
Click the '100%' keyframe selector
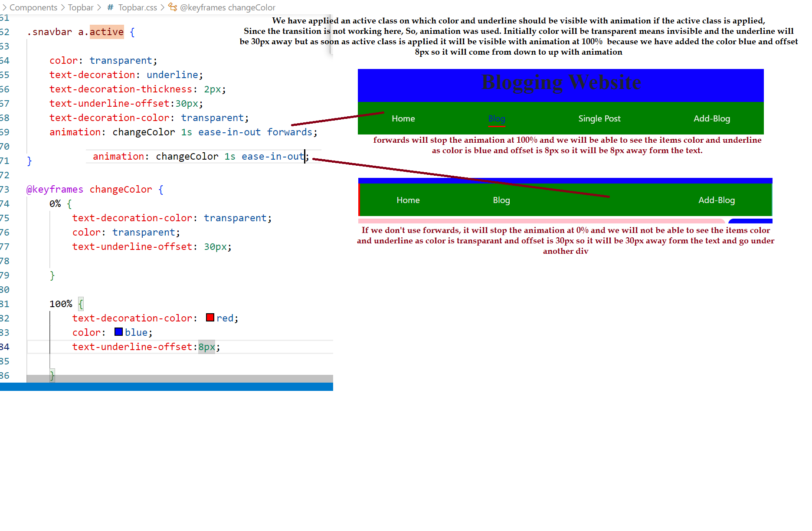(x=61, y=304)
